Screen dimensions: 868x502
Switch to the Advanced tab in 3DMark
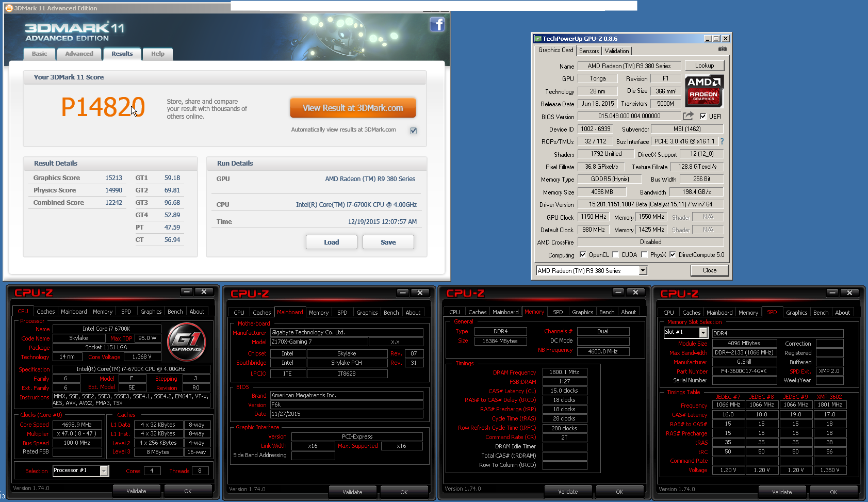[79, 54]
